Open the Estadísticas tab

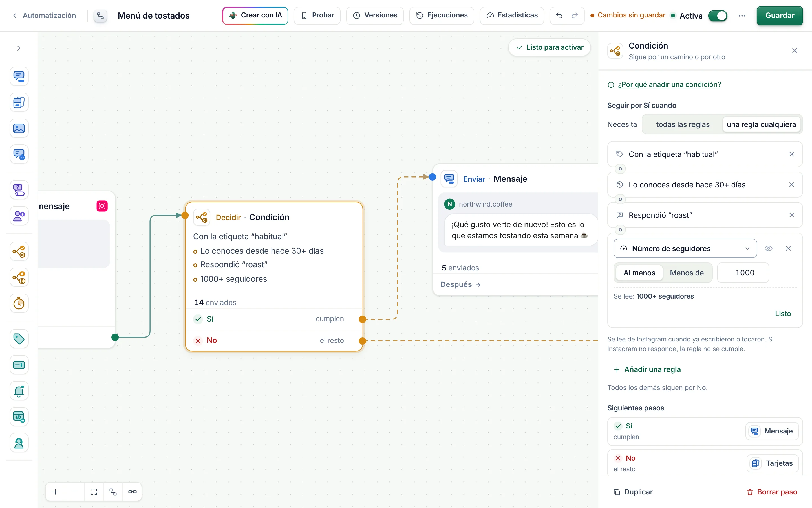[x=512, y=16]
